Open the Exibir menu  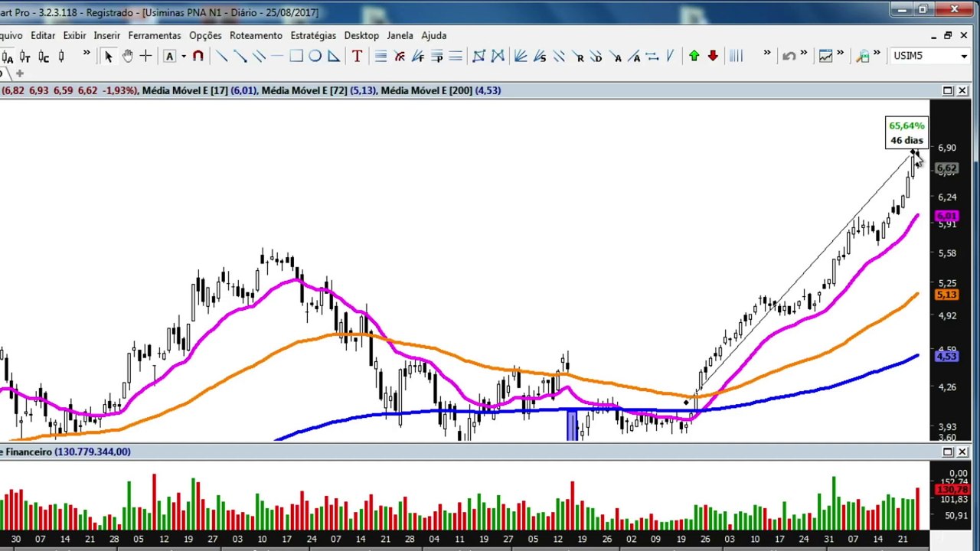pyautogui.click(x=75, y=35)
